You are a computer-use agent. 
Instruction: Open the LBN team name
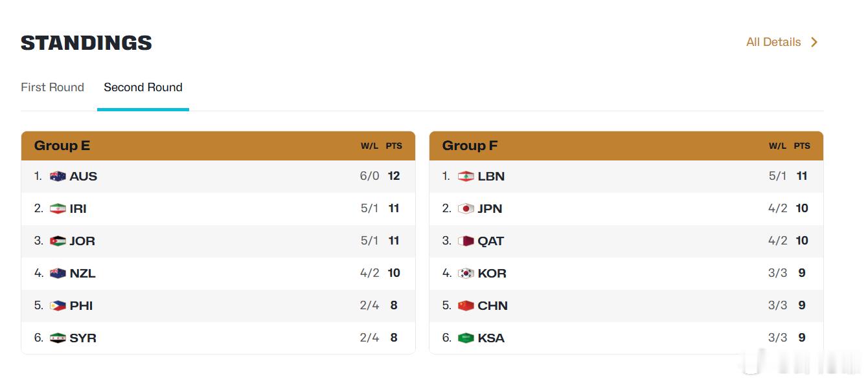[491, 176]
